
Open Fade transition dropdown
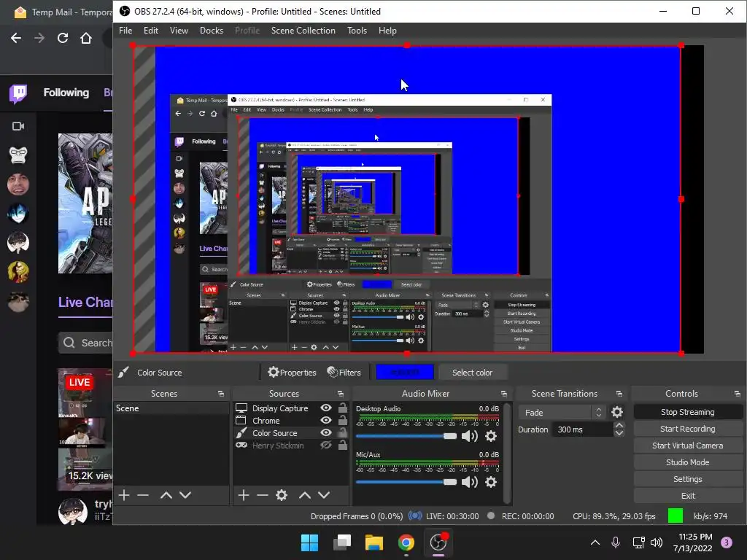coord(562,413)
